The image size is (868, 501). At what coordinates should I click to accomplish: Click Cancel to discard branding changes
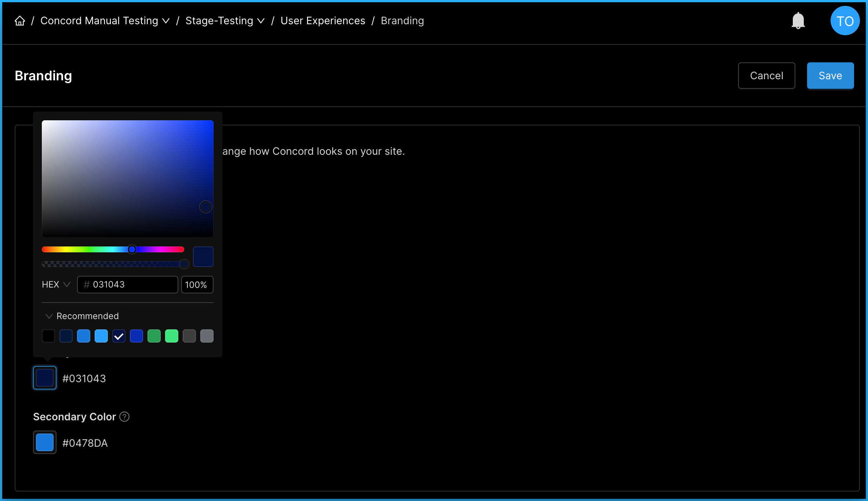(767, 75)
